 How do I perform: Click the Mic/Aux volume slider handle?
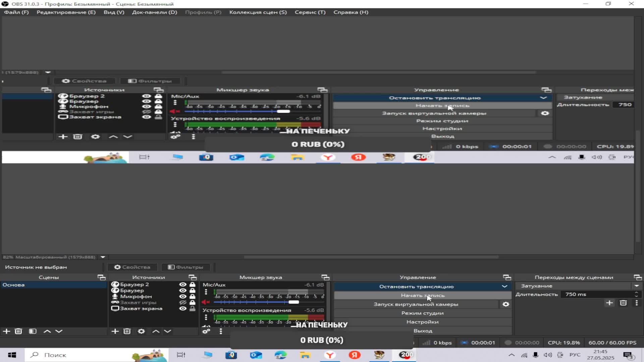pos(293,302)
